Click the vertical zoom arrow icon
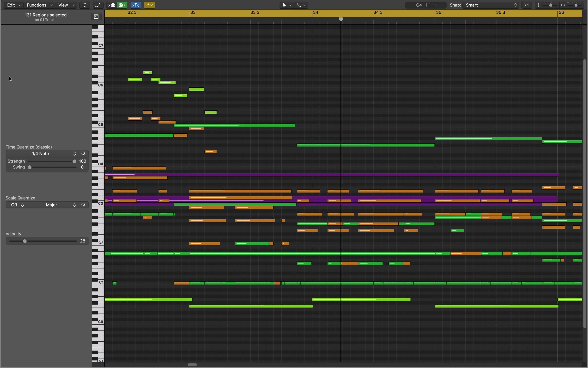Image resolution: width=588 pixels, height=368 pixels. 539,5
